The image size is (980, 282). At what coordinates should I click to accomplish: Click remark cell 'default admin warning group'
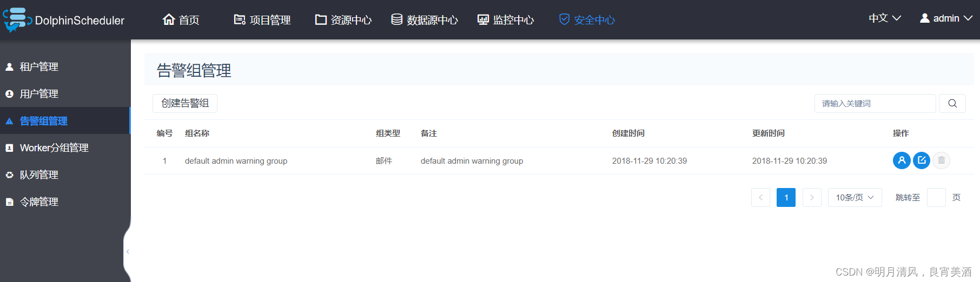pyautogui.click(x=472, y=161)
